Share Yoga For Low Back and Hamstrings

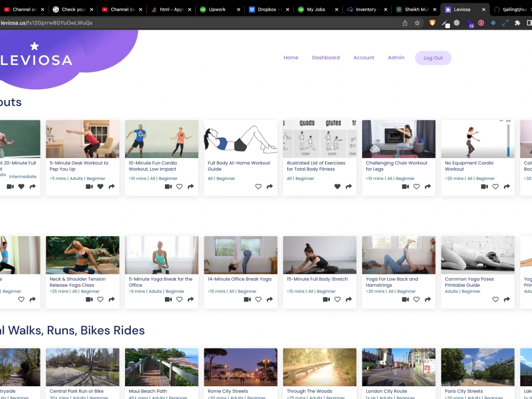click(428, 300)
